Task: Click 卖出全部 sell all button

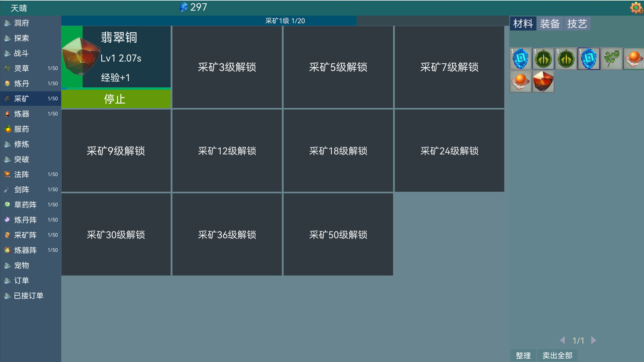Action: (x=557, y=355)
